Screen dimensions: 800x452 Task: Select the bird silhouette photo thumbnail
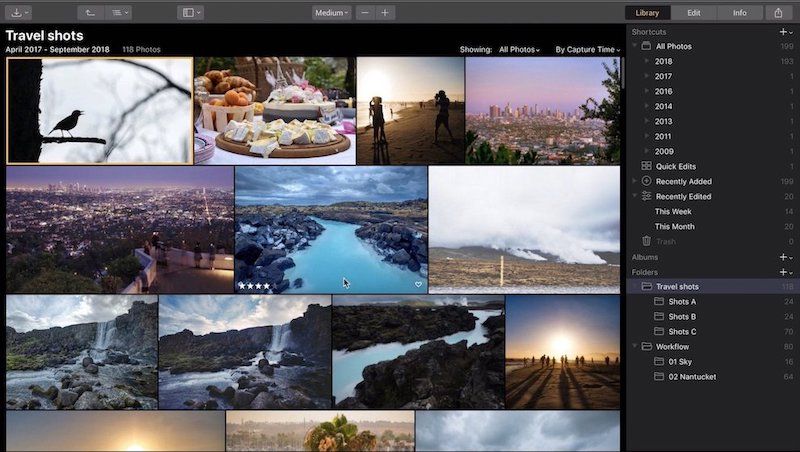point(99,110)
